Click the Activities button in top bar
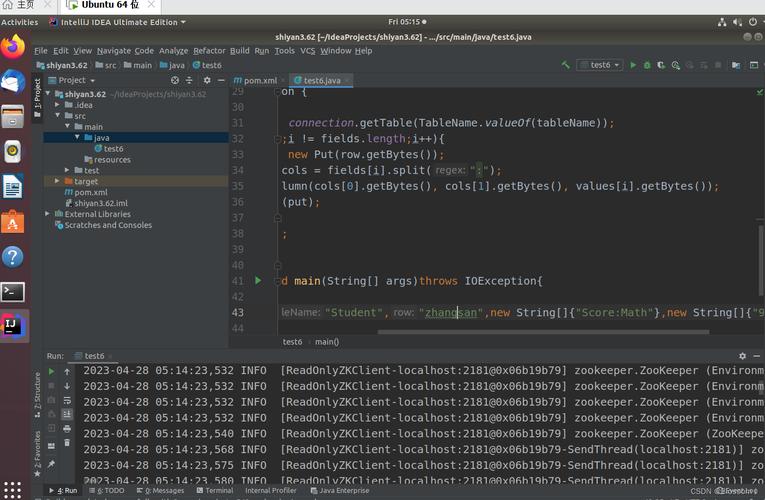Screen dimensions: 765x500 (20, 22)
